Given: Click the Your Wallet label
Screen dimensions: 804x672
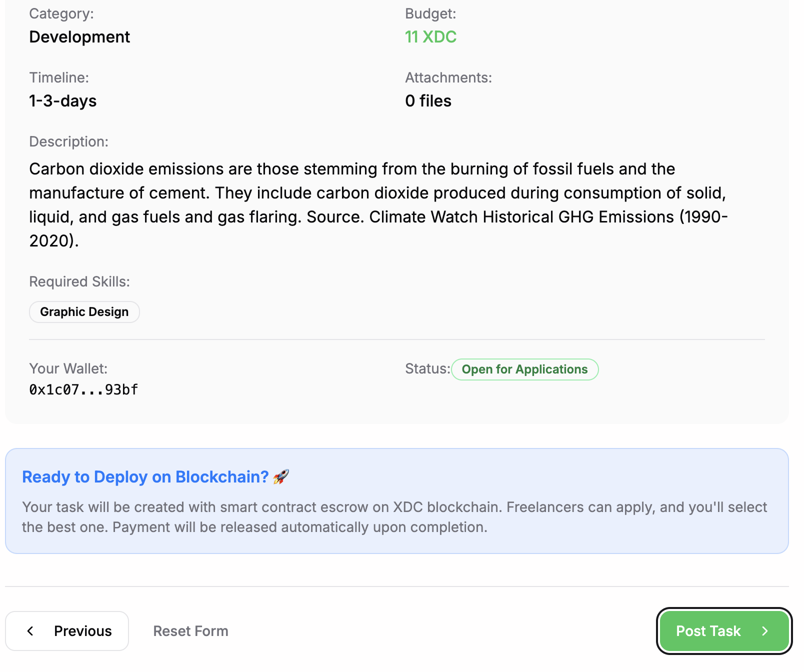Looking at the screenshot, I should pyautogui.click(x=68, y=369).
